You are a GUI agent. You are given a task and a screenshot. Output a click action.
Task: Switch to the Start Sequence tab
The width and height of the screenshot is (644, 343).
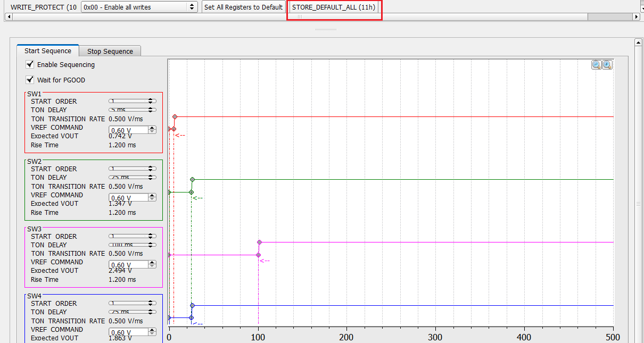pos(48,51)
